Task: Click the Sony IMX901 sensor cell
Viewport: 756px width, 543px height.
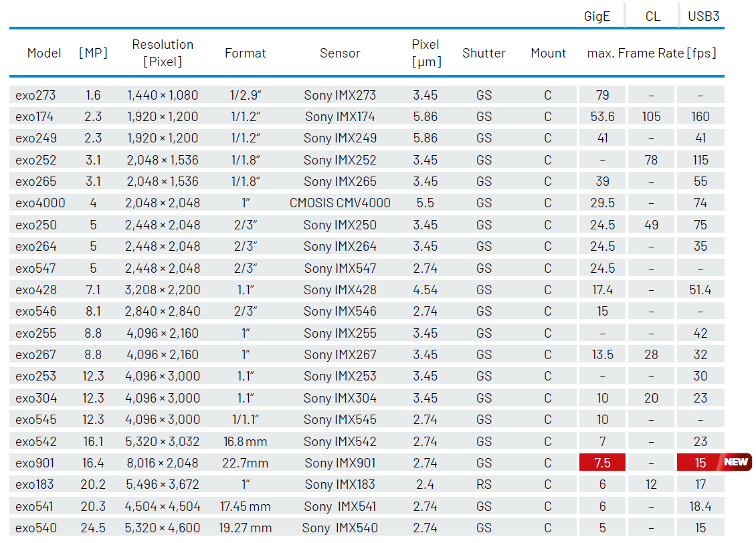Action: point(340,463)
